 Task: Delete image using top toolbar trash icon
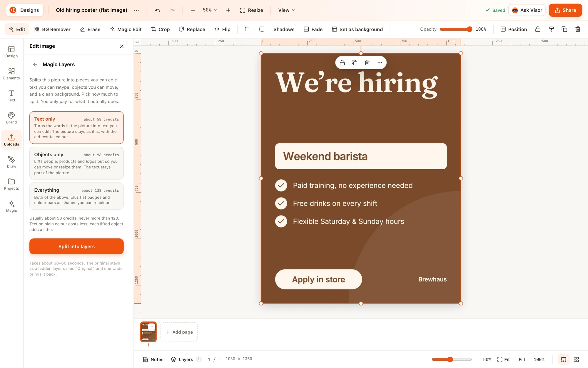click(x=578, y=29)
